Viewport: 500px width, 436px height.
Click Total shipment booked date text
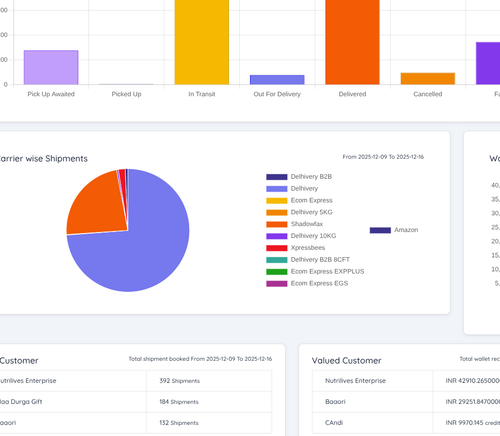tap(200, 359)
